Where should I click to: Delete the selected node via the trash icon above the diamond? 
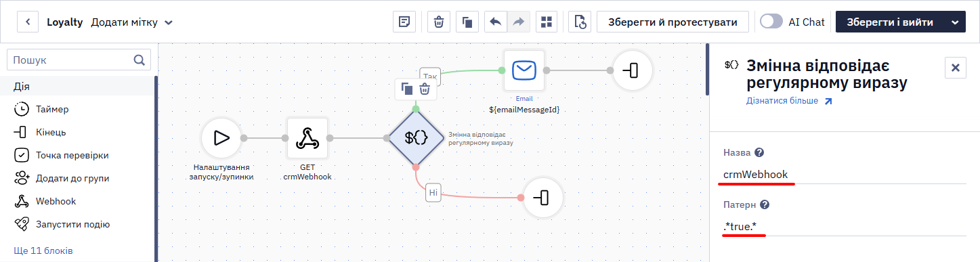point(425,89)
